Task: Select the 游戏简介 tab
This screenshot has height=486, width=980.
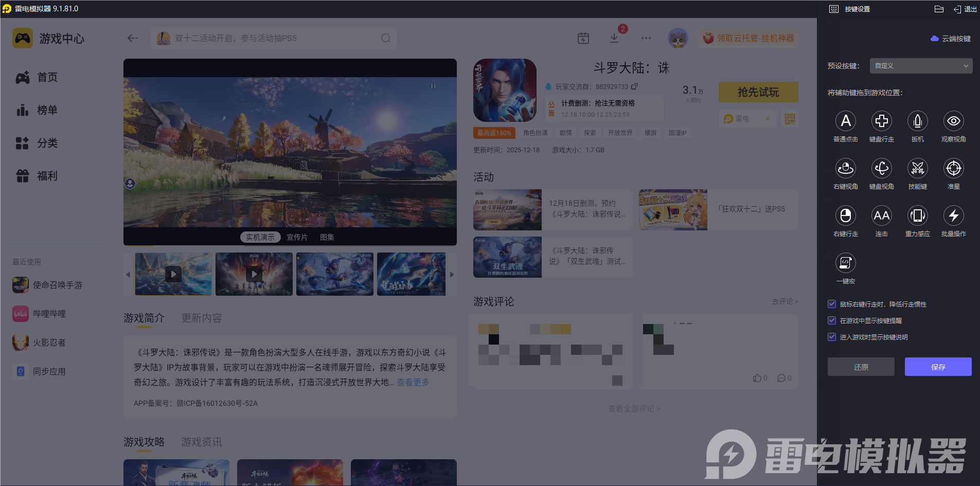Action: click(x=144, y=318)
